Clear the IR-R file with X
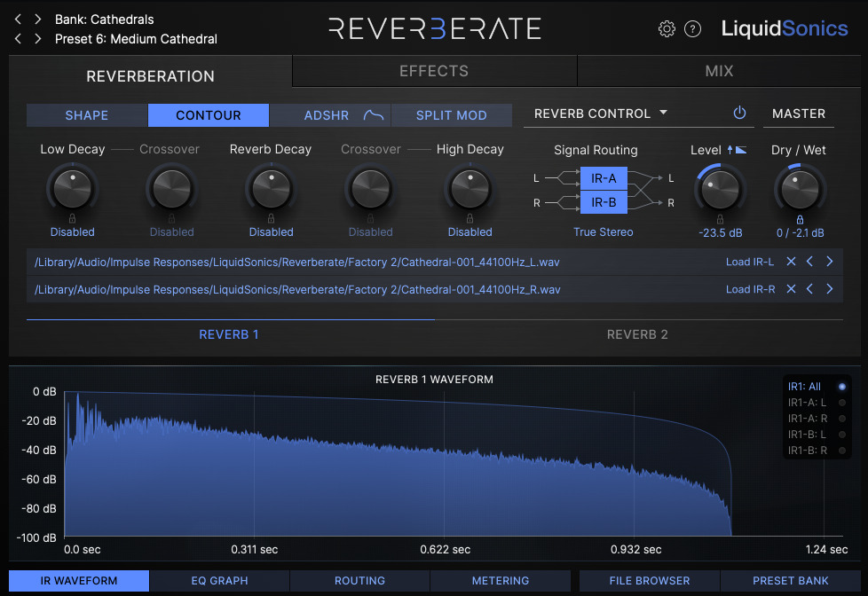868x596 pixels. click(791, 288)
